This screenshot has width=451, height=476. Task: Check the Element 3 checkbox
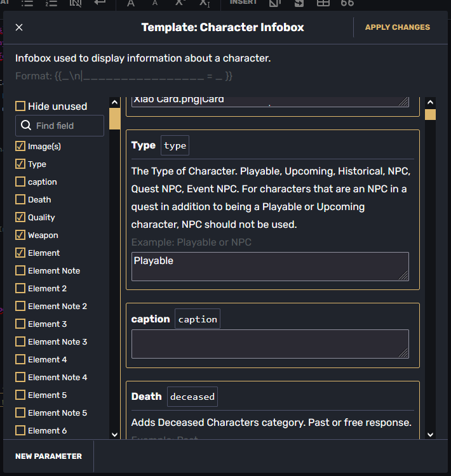tap(20, 324)
